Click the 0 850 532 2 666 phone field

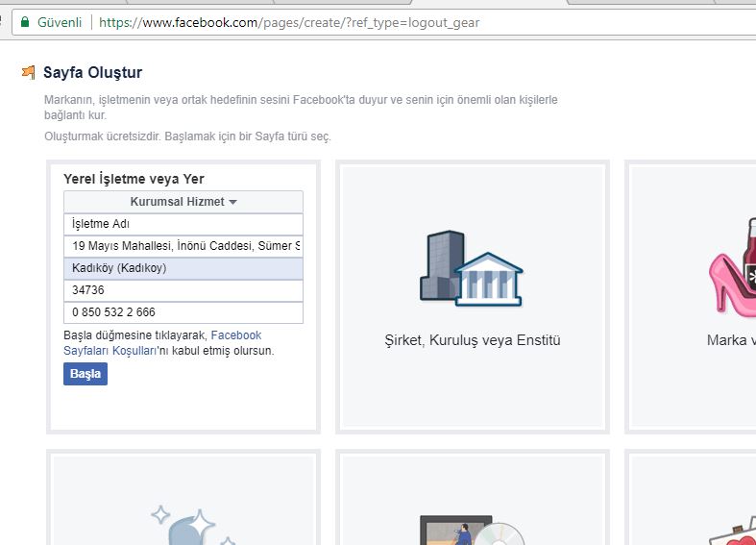[x=183, y=312]
